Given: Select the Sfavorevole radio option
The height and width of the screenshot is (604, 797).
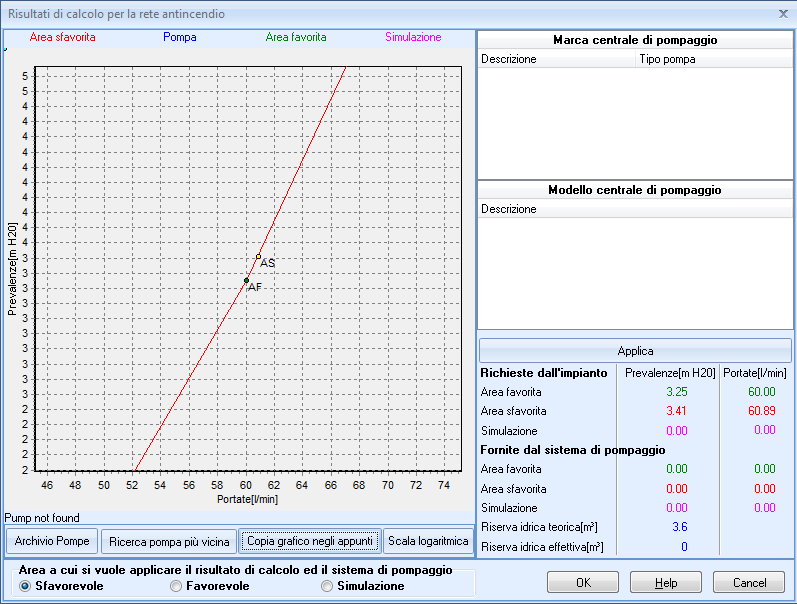Looking at the screenshot, I should pos(26,586).
